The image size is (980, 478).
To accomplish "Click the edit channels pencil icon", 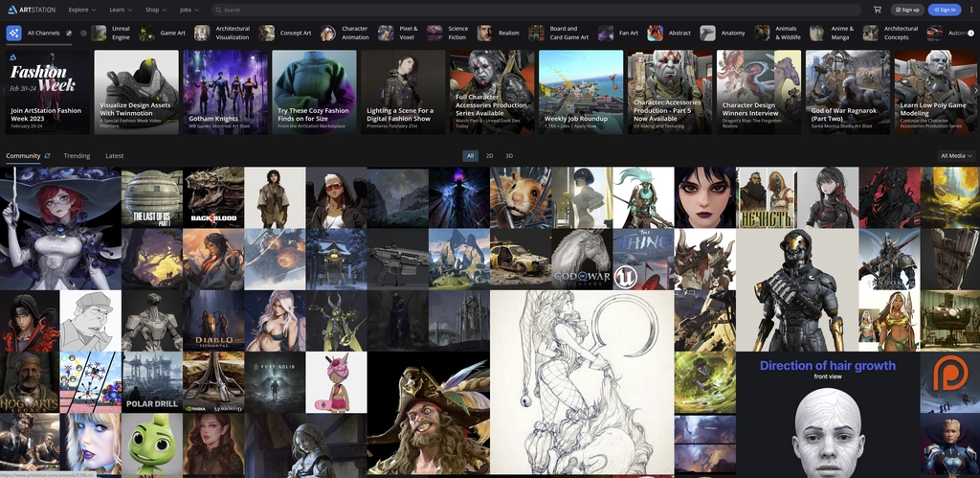I will [x=69, y=34].
